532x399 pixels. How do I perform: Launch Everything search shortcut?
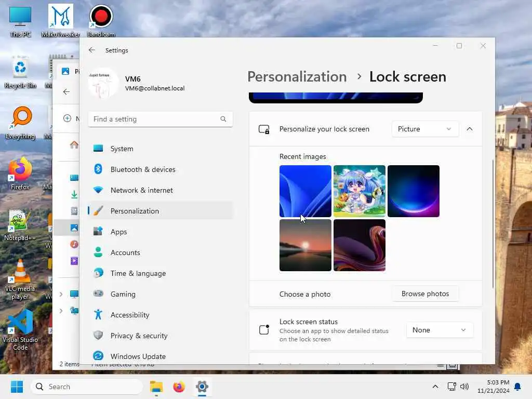(20, 123)
